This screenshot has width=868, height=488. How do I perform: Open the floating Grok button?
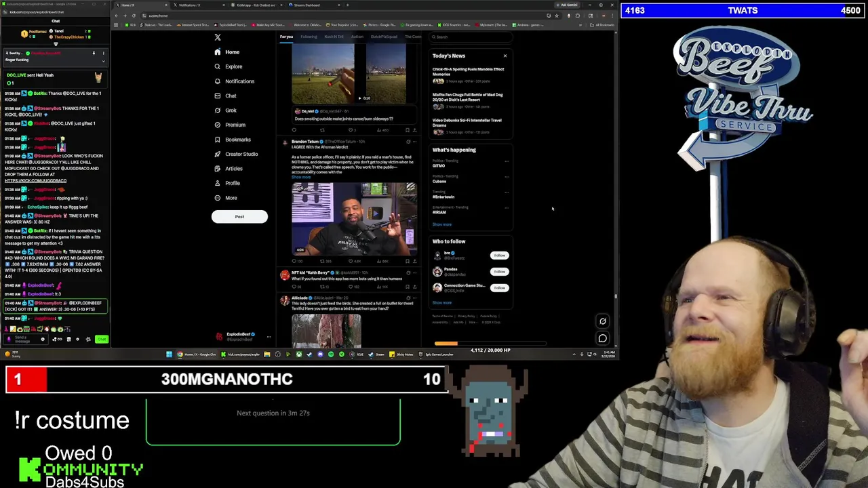(x=602, y=322)
